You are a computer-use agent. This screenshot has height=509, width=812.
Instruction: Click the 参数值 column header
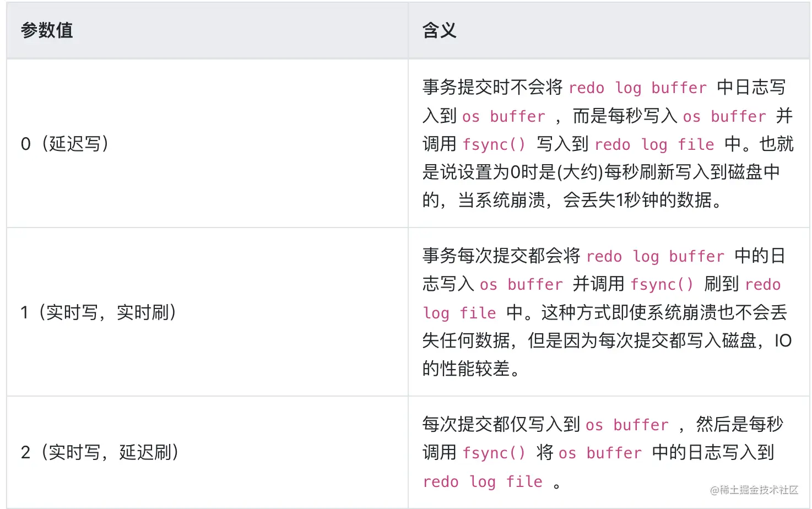[x=47, y=31]
